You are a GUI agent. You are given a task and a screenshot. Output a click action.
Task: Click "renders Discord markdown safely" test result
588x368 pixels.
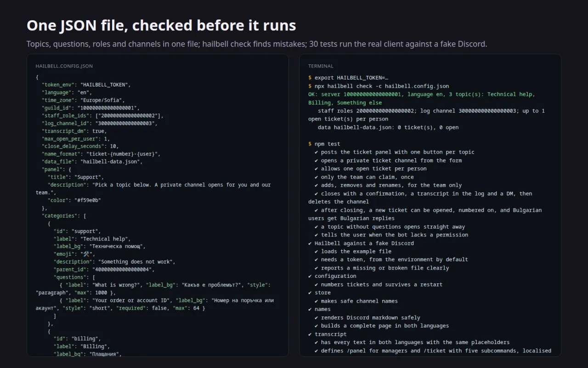tap(367, 318)
